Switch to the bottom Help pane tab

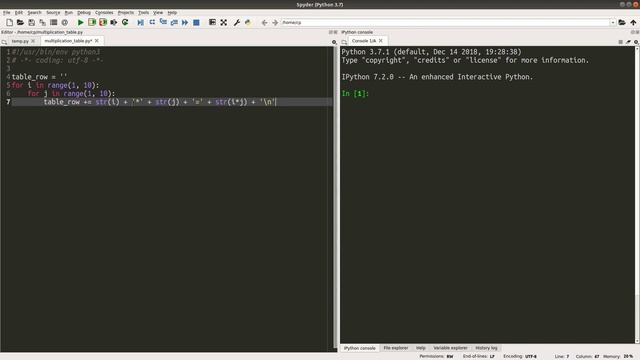(420, 348)
